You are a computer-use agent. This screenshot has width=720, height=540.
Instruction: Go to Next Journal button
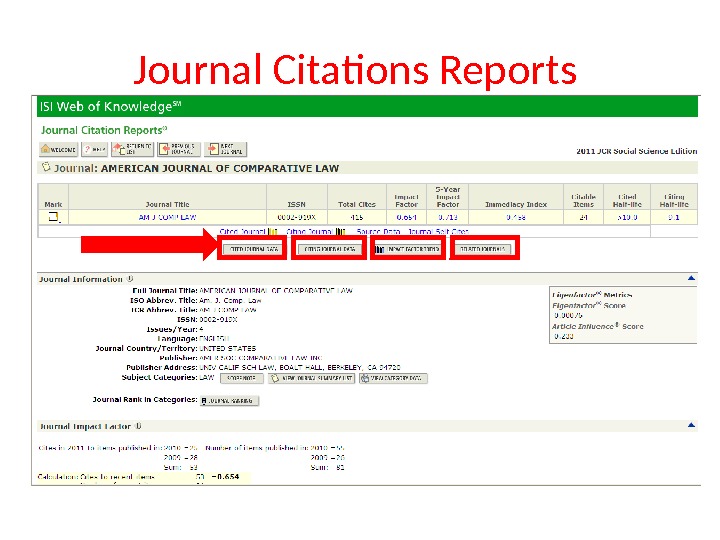(x=225, y=149)
